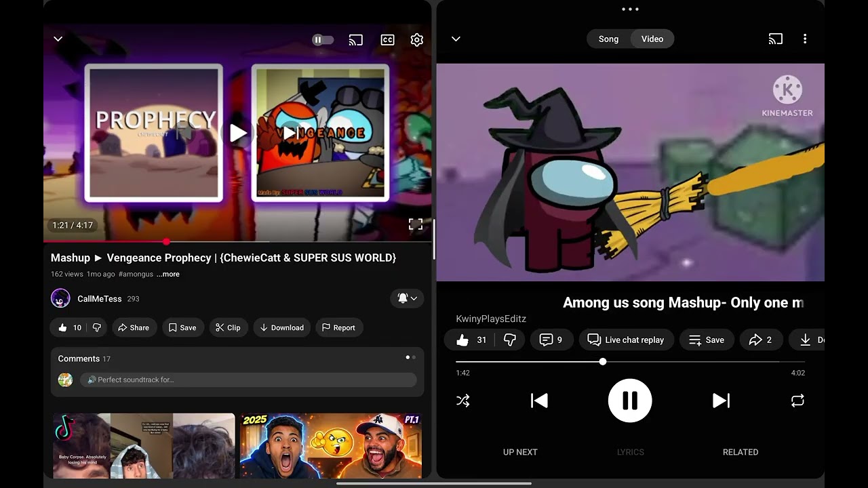This screenshot has height=488, width=868.
Task: Click the 1:21 / 4:17 time indicator
Action: click(73, 225)
